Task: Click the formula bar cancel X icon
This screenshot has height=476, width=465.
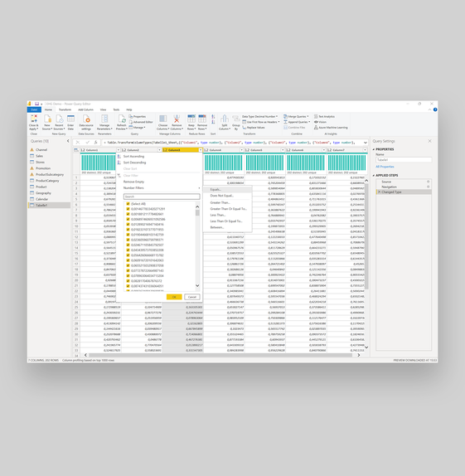Action: click(x=78, y=142)
